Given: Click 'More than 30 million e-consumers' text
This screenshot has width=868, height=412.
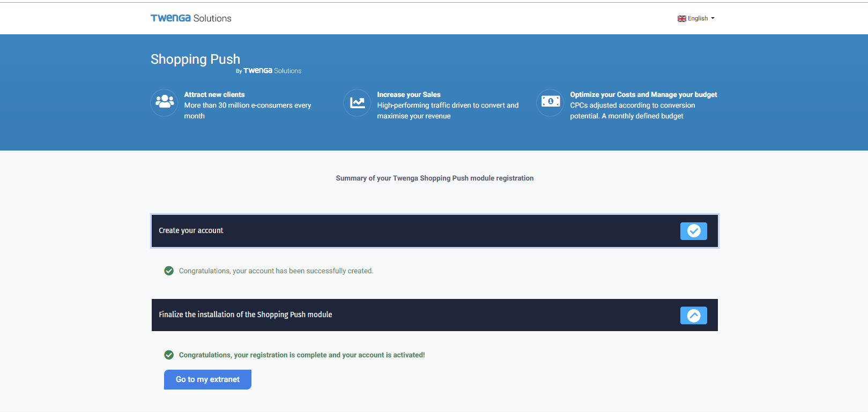Looking at the screenshot, I should [x=248, y=111].
